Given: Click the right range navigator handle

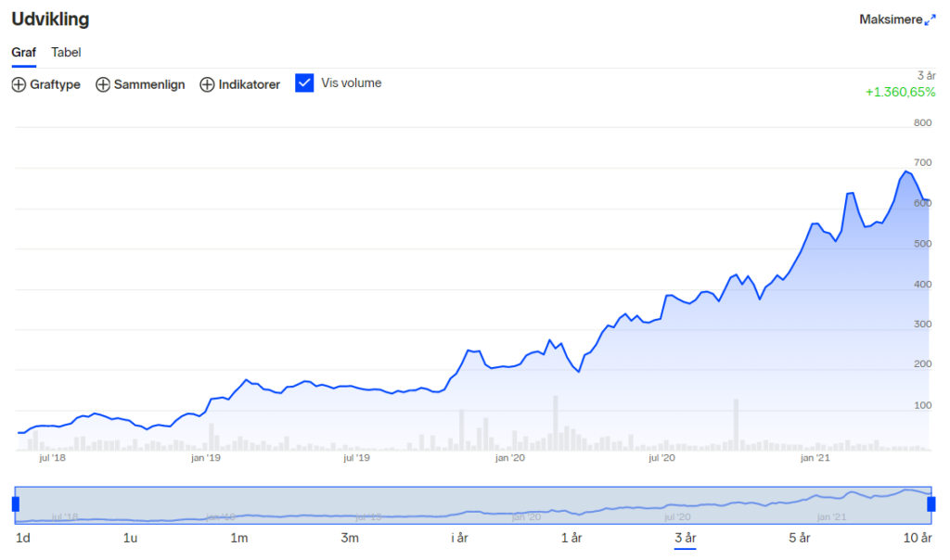Looking at the screenshot, I should click(x=931, y=503).
